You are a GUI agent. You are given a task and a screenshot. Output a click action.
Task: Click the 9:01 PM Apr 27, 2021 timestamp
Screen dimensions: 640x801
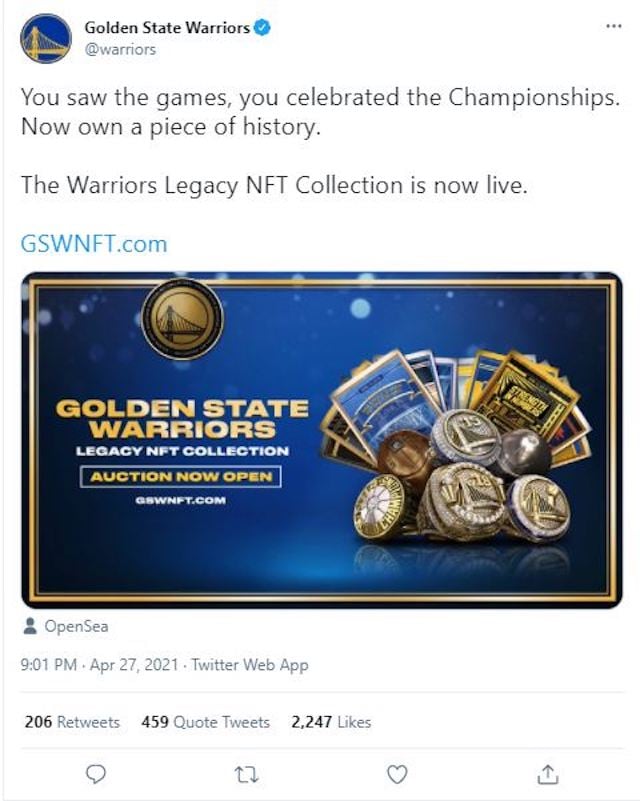(100, 665)
